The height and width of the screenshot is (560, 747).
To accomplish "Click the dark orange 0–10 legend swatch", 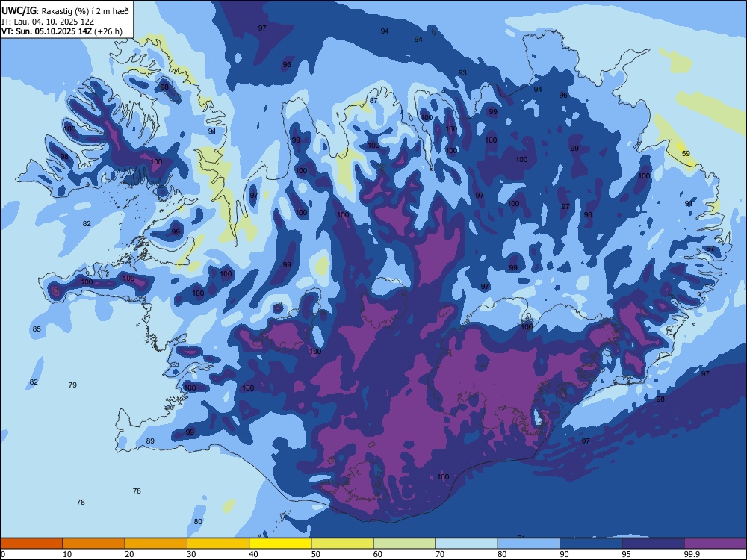I will [31, 544].
